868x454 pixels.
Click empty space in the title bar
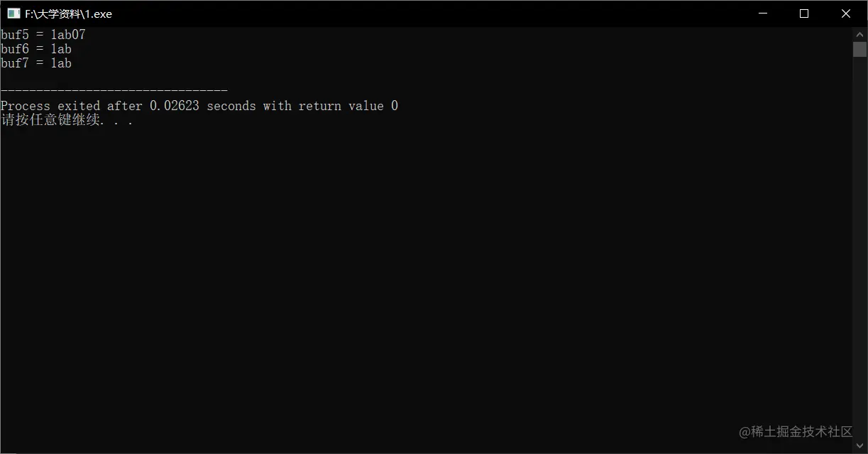tap(426, 13)
